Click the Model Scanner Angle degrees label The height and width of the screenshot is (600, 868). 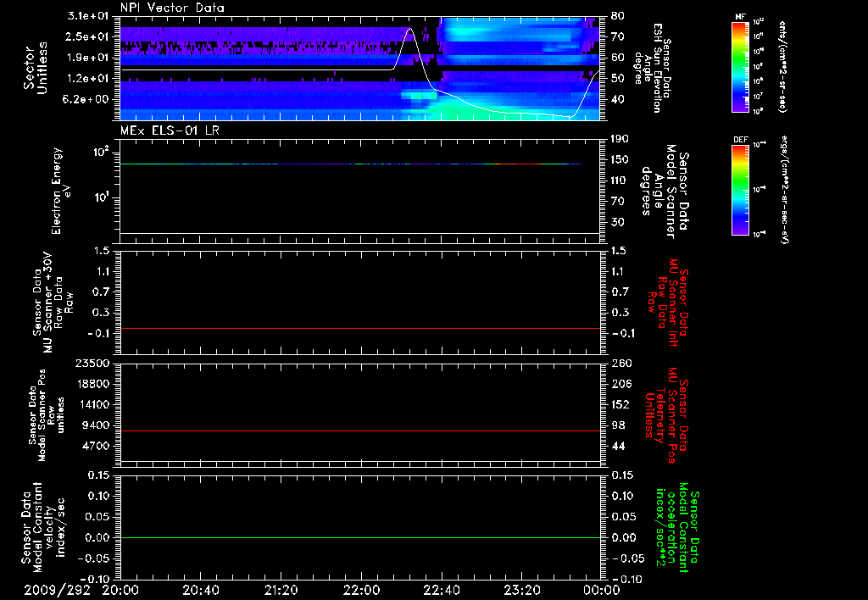point(665,191)
